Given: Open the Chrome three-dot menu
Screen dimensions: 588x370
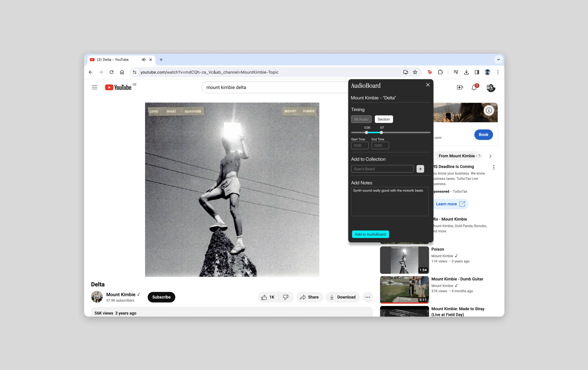Looking at the screenshot, I should pos(498,72).
